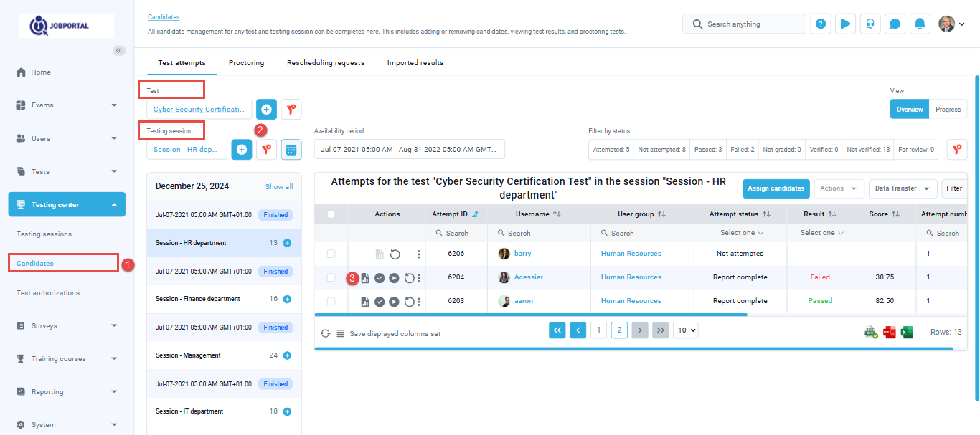Open three-dot menu for barry's attempt
Screen dimensions: 980x435
[x=419, y=254]
